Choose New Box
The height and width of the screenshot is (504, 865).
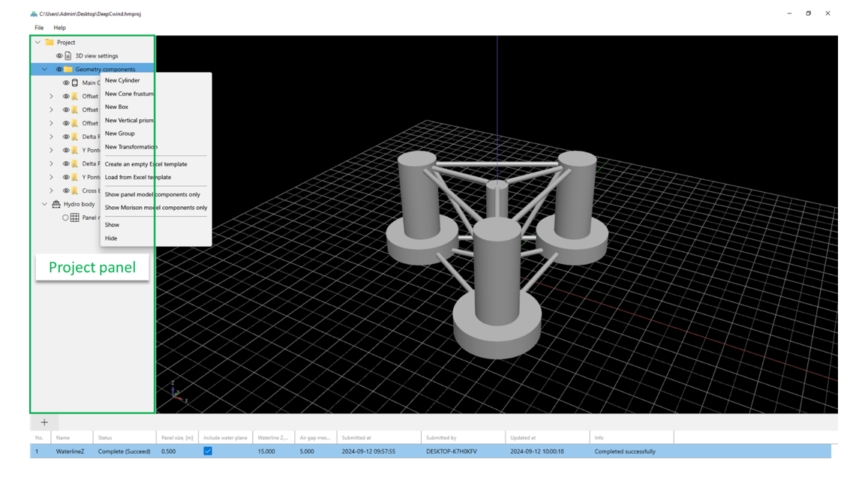116,107
